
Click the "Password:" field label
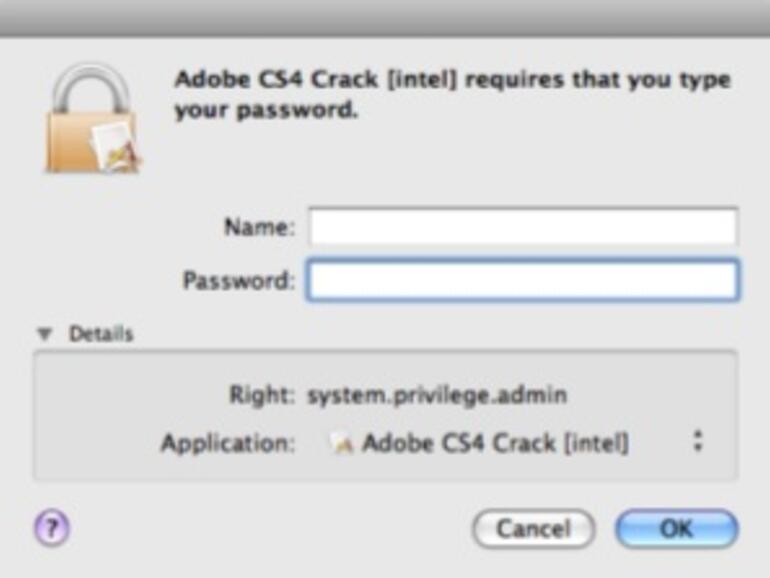click(x=238, y=280)
